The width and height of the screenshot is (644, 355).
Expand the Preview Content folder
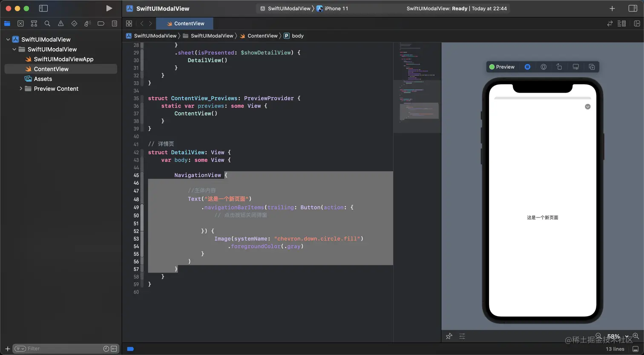point(21,89)
